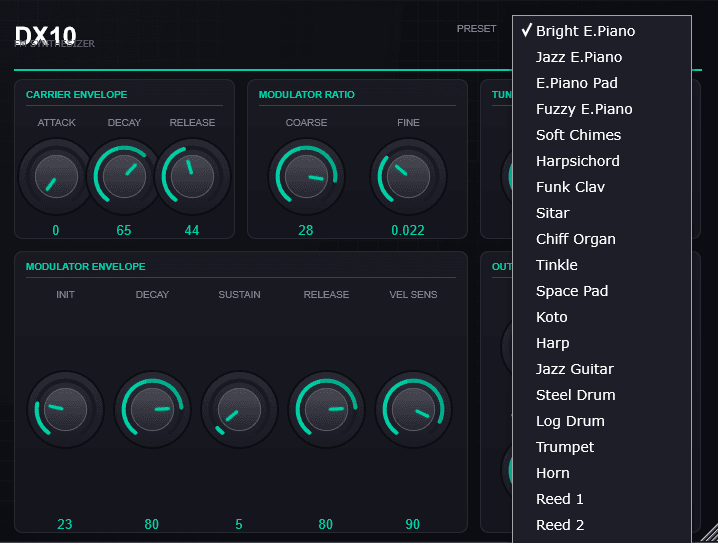Pick the E.Piano Pad preset
The image size is (718, 543).
602,83
